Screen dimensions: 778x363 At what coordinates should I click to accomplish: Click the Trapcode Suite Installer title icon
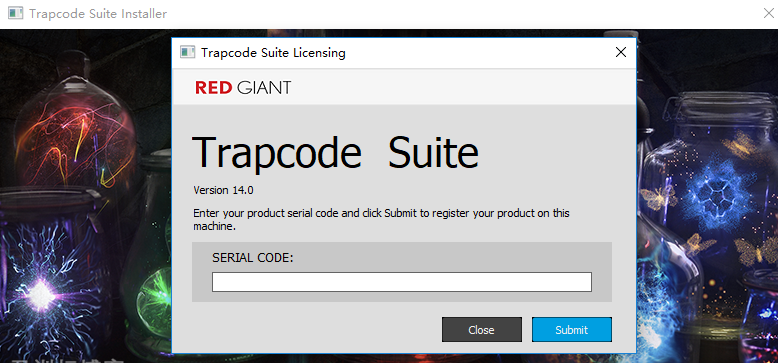15,13
